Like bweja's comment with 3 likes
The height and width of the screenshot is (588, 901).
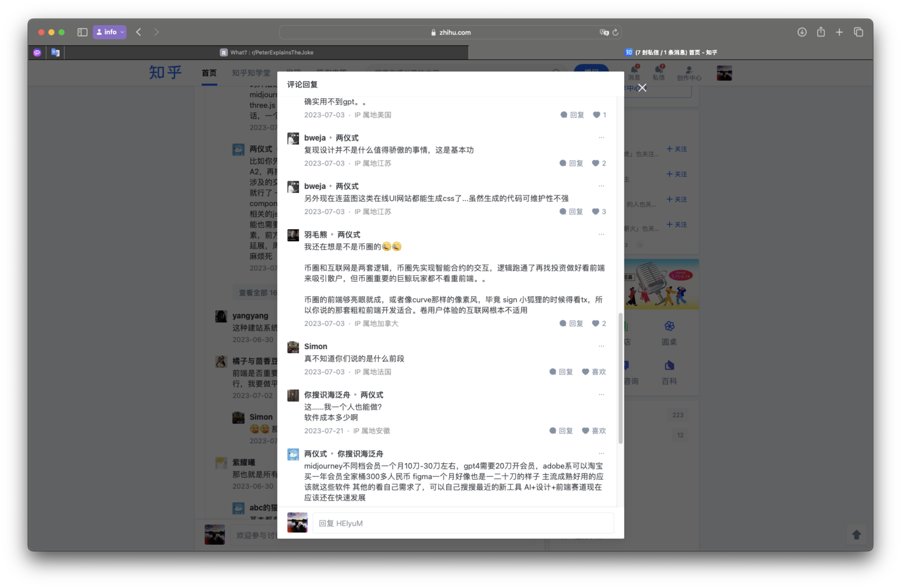[598, 212]
